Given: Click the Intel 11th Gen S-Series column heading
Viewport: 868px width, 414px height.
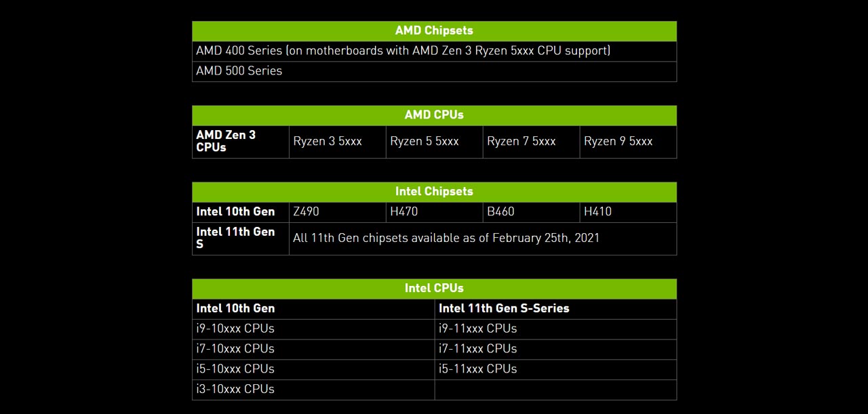Looking at the screenshot, I should [504, 308].
